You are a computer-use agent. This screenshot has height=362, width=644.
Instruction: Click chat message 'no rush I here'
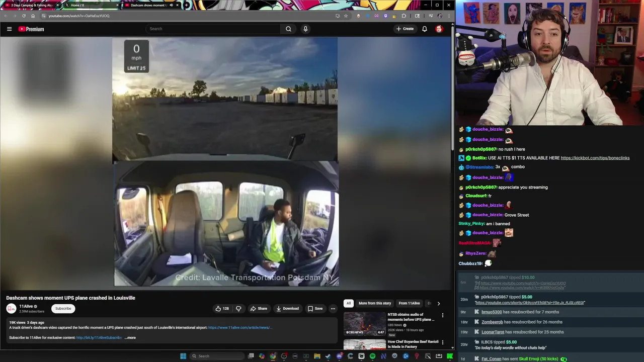coord(512,149)
